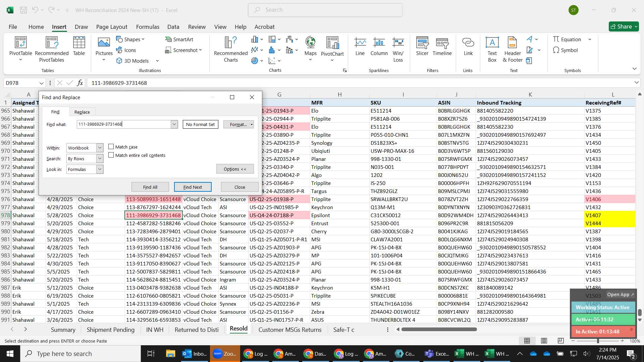Enable the Match case checkbox
The width and height of the screenshot is (644, 362).
tap(111, 147)
